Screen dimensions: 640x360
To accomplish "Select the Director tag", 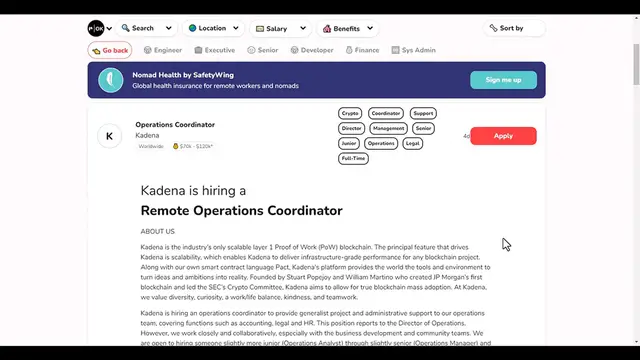I will tap(351, 129).
